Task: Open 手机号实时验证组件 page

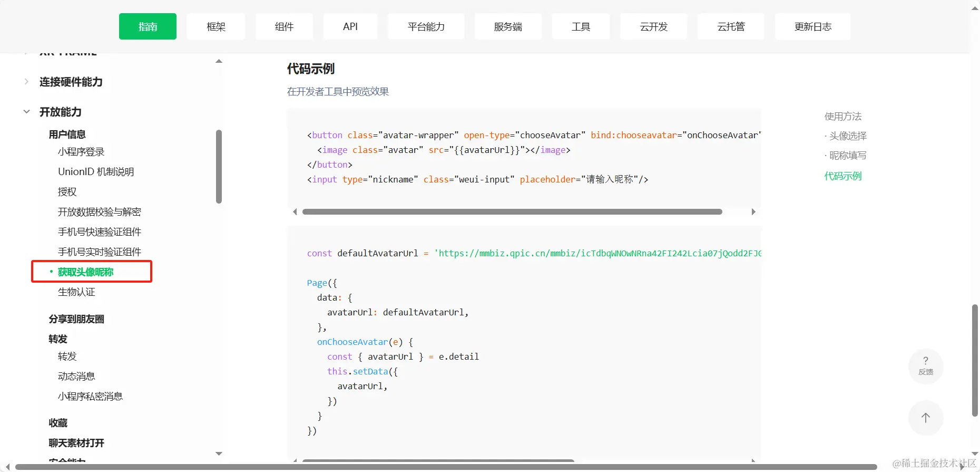Action: tap(100, 252)
